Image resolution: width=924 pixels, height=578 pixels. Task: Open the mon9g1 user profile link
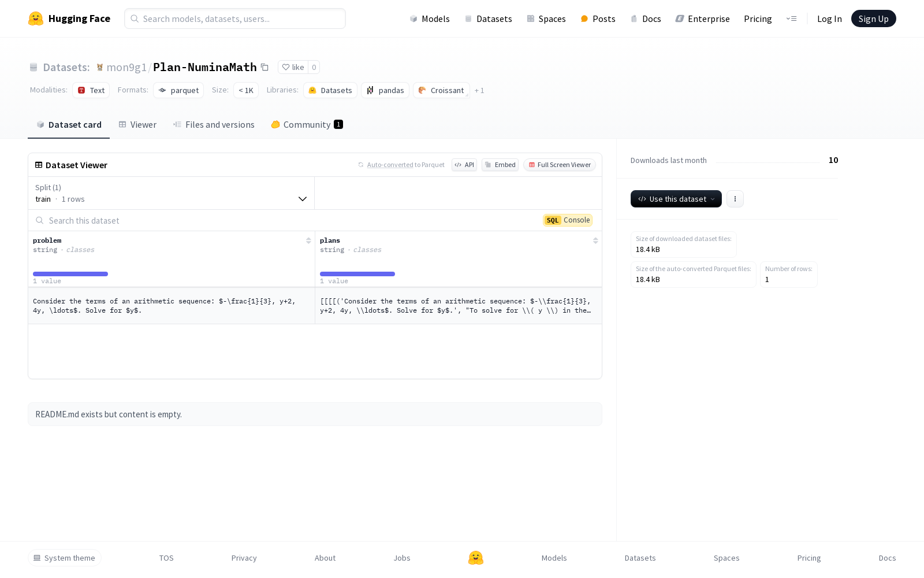(x=126, y=67)
